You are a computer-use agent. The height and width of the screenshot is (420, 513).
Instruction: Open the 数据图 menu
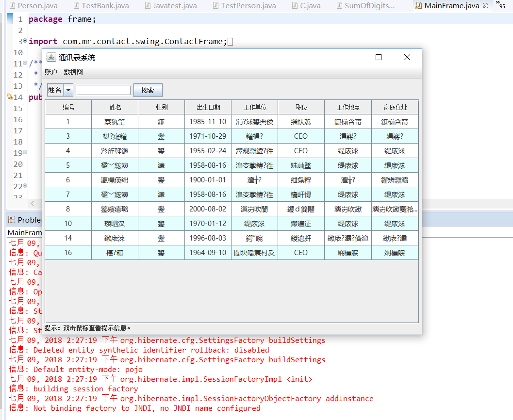pos(73,72)
